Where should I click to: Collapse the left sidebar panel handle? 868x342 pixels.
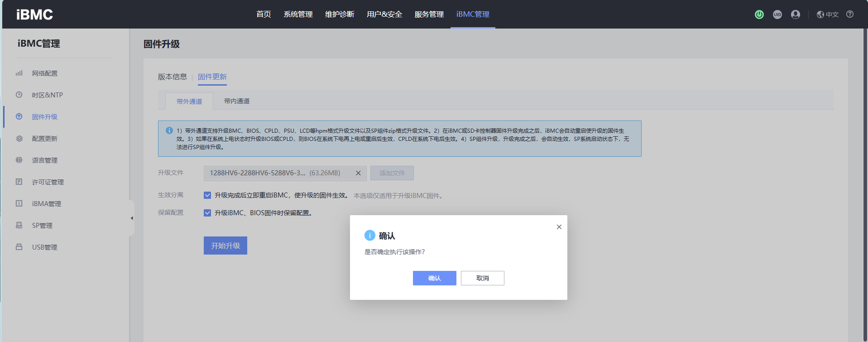pyautogui.click(x=132, y=218)
